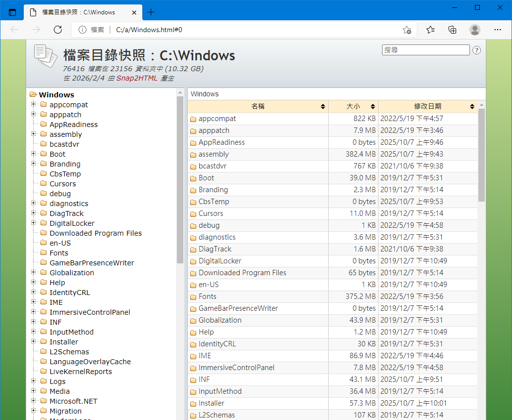Open the Fonts folder in file list
This screenshot has width=512, height=420.
(207, 296)
